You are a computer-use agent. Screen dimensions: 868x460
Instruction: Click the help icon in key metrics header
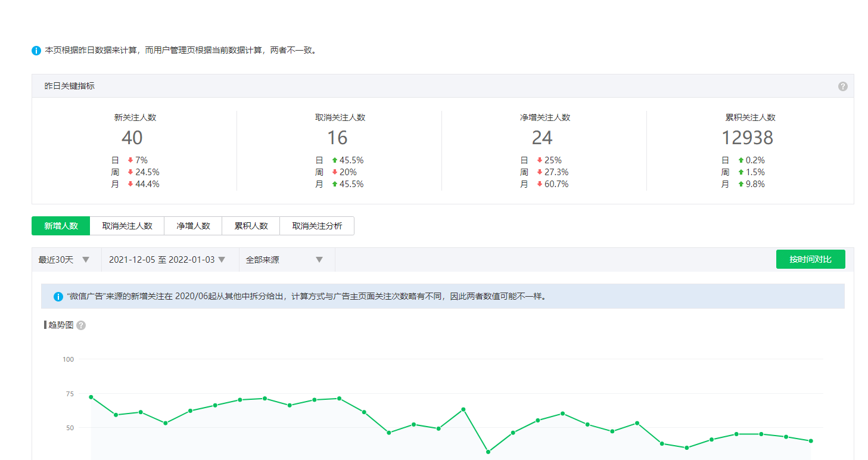click(842, 86)
